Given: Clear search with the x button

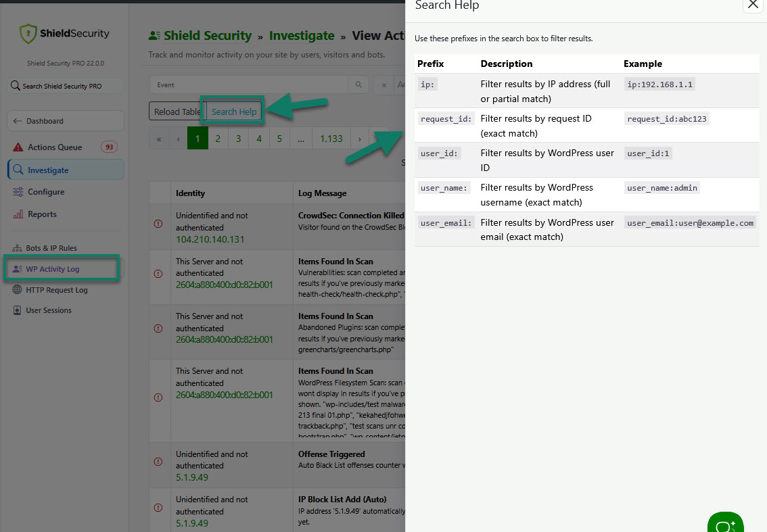Looking at the screenshot, I should tap(384, 85).
